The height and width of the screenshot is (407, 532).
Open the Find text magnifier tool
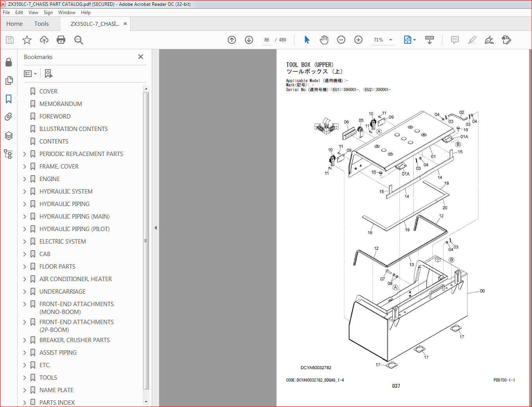(79, 40)
